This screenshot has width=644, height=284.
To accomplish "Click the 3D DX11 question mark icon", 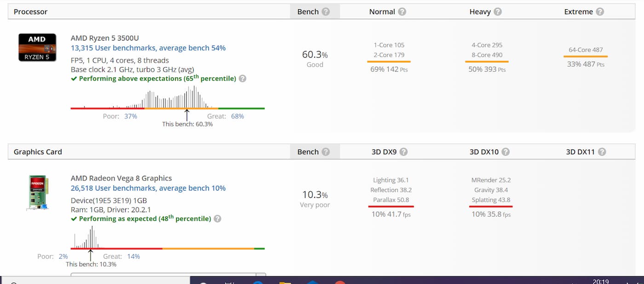I will click(602, 151).
